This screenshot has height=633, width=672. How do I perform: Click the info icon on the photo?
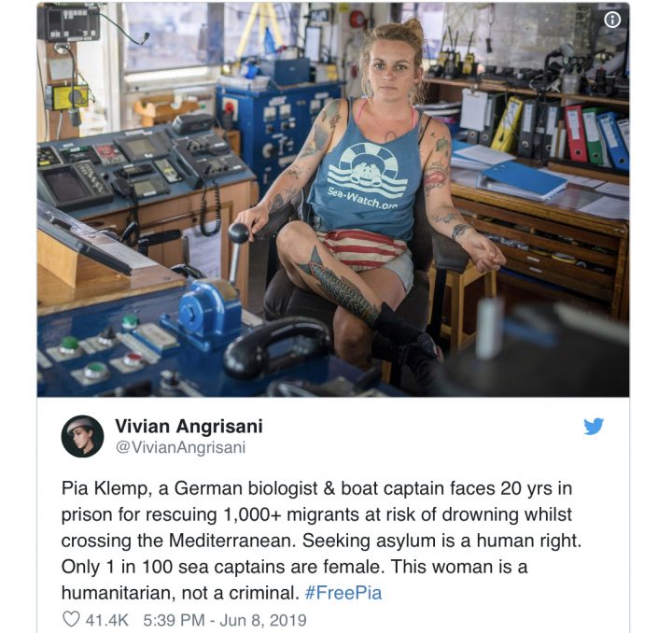coord(612,20)
